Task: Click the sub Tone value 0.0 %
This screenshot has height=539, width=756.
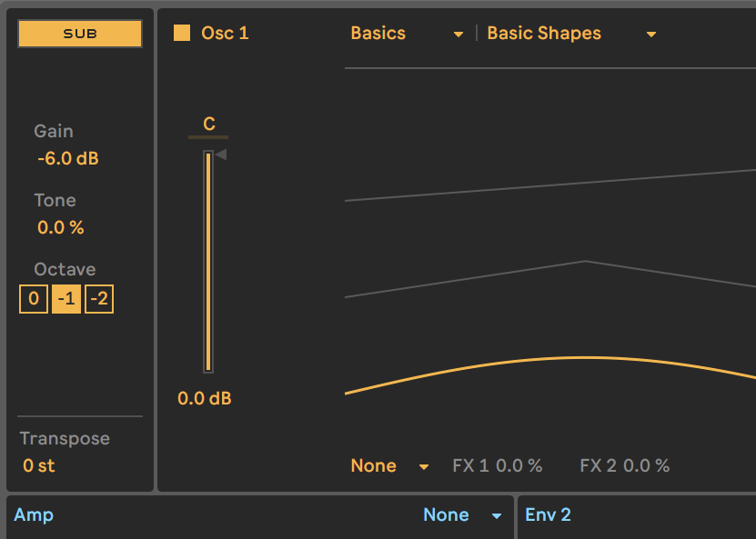Action: click(x=61, y=228)
